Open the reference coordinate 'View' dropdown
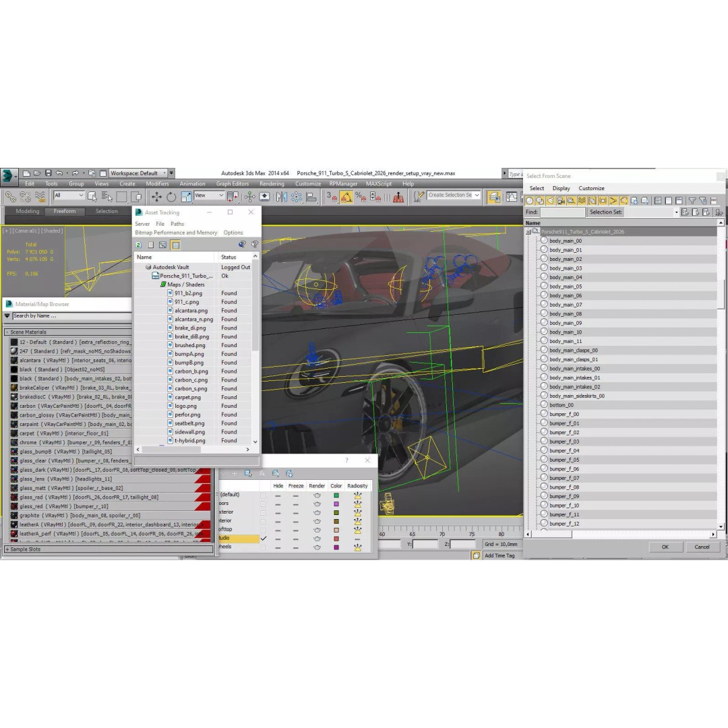Viewport: 728px width, 728px height. pos(209,195)
